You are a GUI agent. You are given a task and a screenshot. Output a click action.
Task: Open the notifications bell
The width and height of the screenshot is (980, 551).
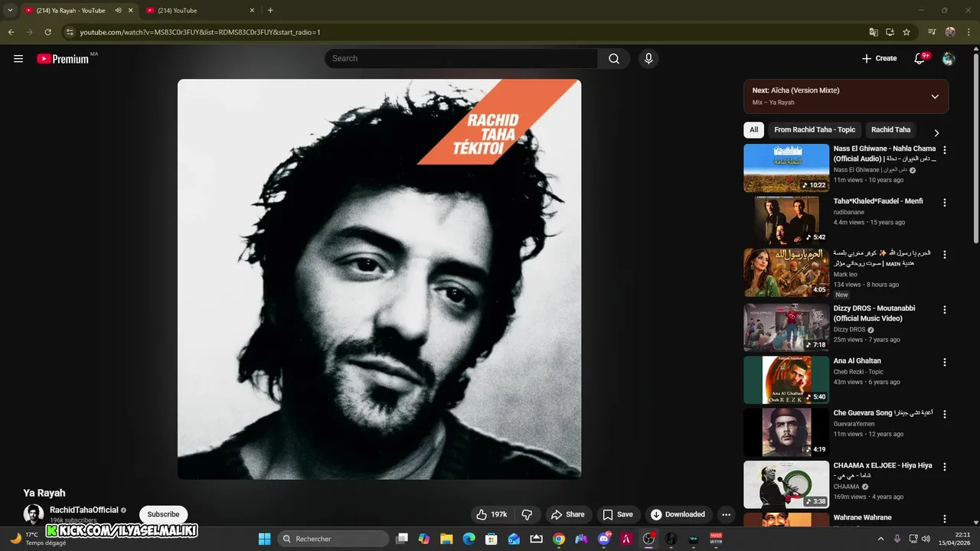(920, 58)
